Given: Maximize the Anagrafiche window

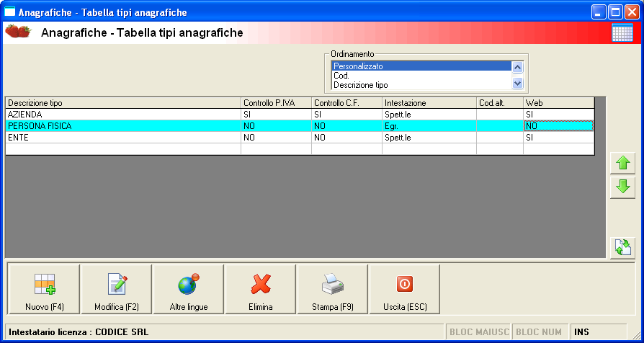Looking at the screenshot, I should pos(615,12).
